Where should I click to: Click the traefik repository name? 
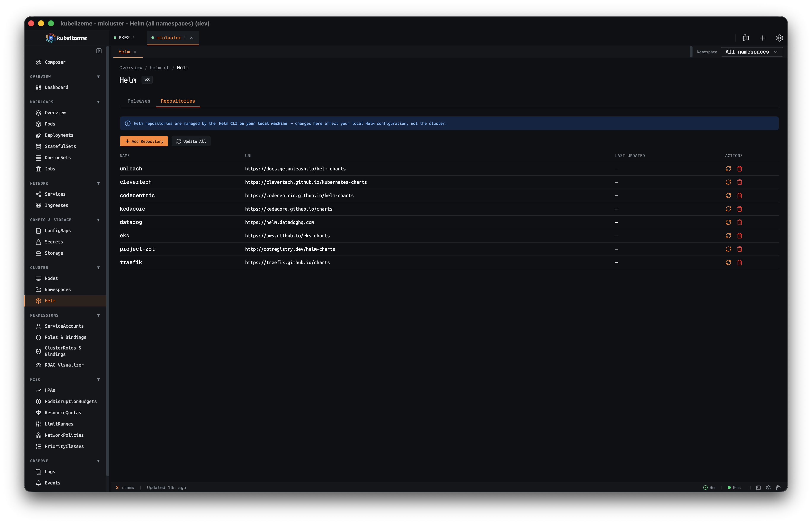(131, 262)
